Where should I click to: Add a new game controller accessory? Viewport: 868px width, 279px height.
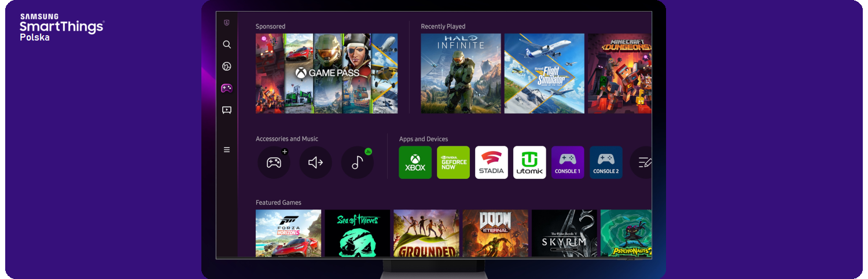click(274, 163)
